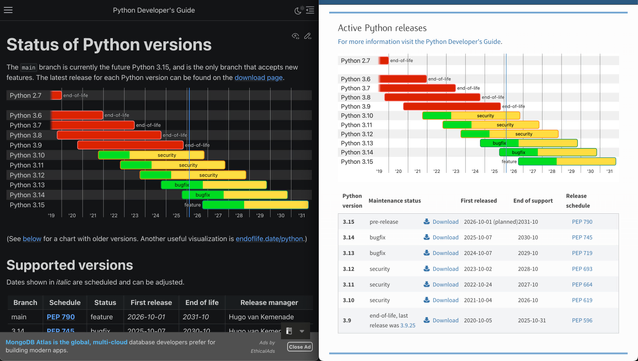Open the endoflife.date/python link
Viewport: 638px width, 361px height.
269,238
